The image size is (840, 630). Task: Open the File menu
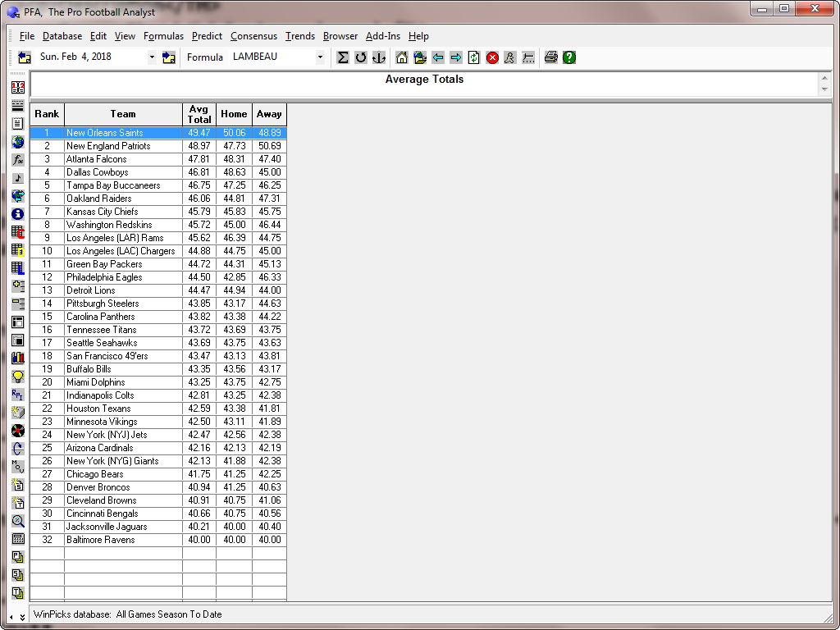[27, 36]
